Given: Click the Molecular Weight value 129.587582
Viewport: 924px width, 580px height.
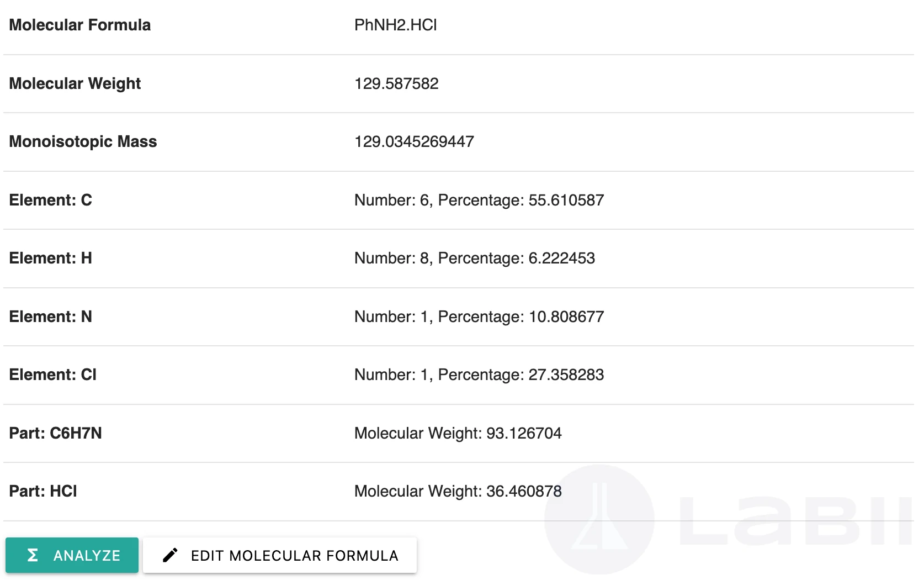Looking at the screenshot, I should click(396, 83).
